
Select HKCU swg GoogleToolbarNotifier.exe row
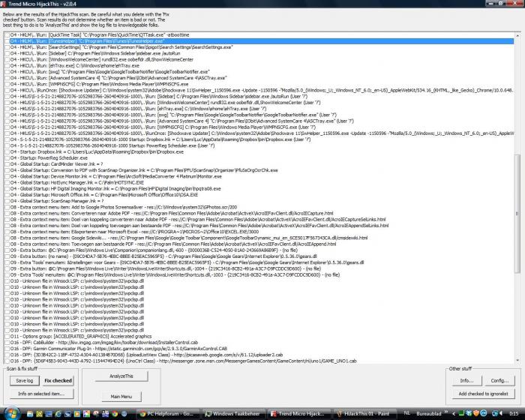[109, 72]
